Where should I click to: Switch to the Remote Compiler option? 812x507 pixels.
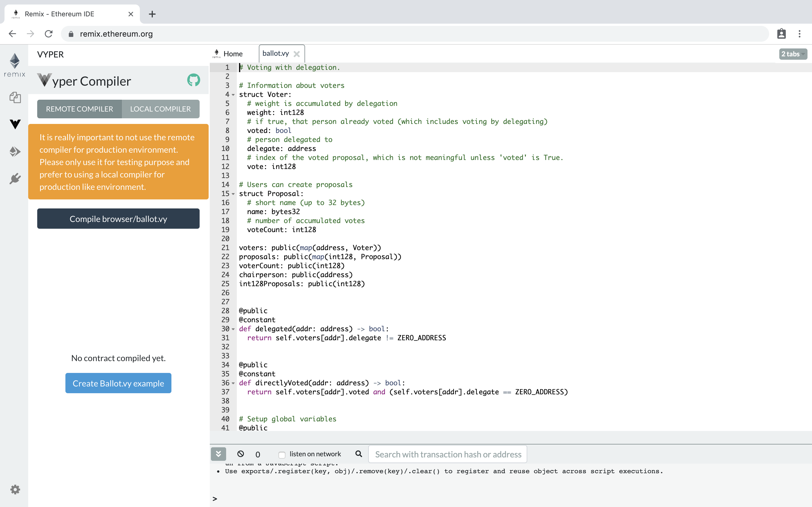[x=80, y=109]
